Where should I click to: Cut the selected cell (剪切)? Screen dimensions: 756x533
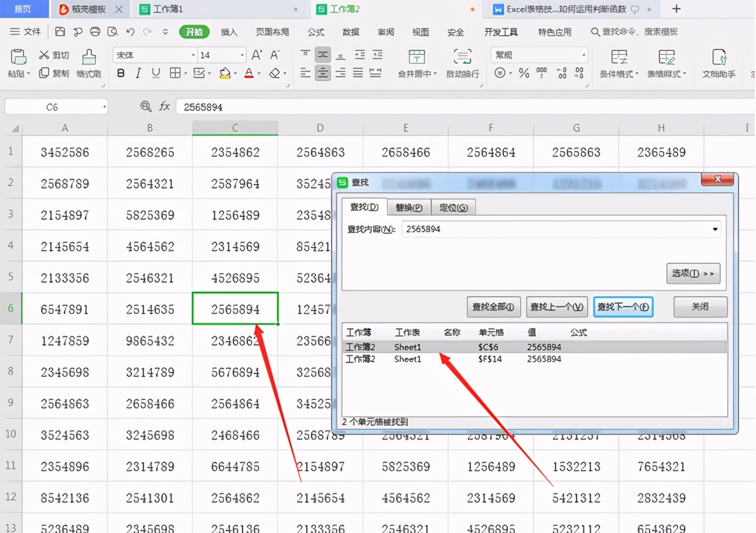point(54,55)
